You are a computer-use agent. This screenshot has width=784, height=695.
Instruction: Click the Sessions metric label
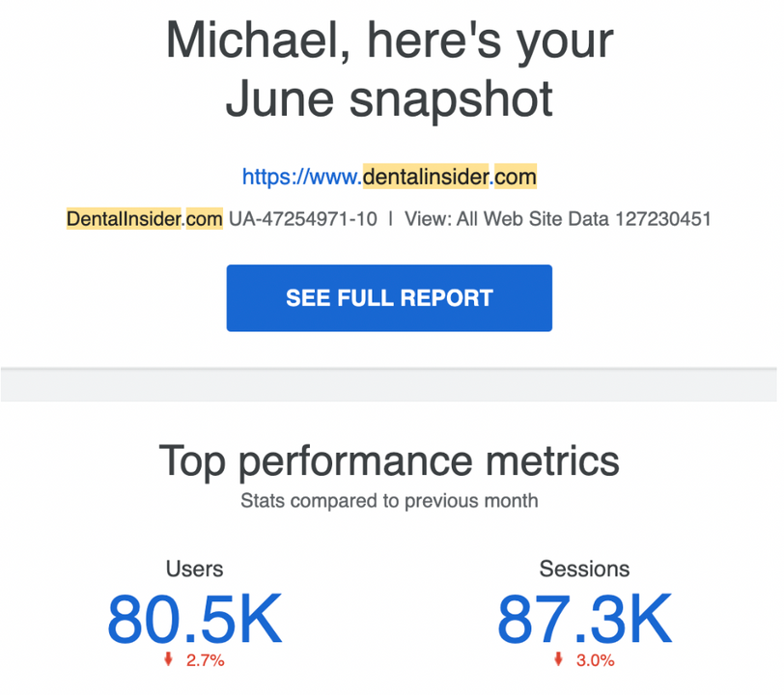[584, 570]
